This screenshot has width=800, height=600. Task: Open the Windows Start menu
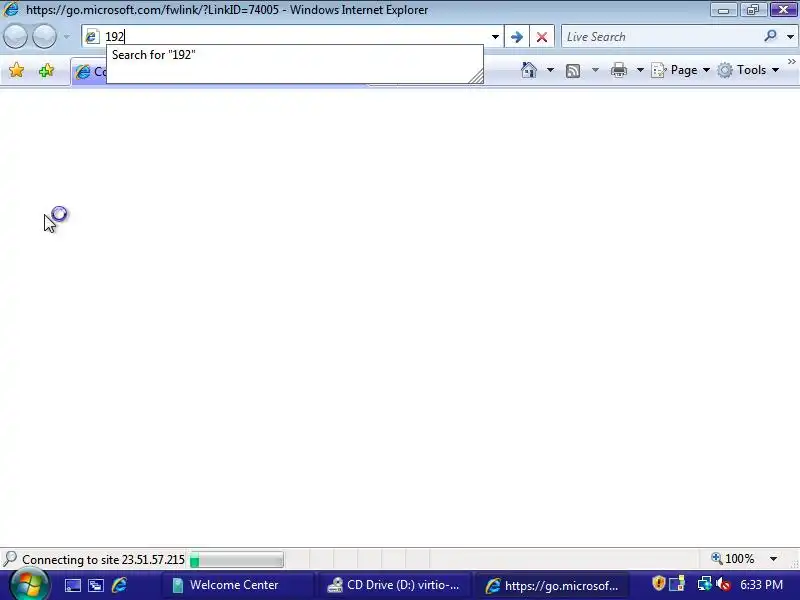click(x=30, y=585)
